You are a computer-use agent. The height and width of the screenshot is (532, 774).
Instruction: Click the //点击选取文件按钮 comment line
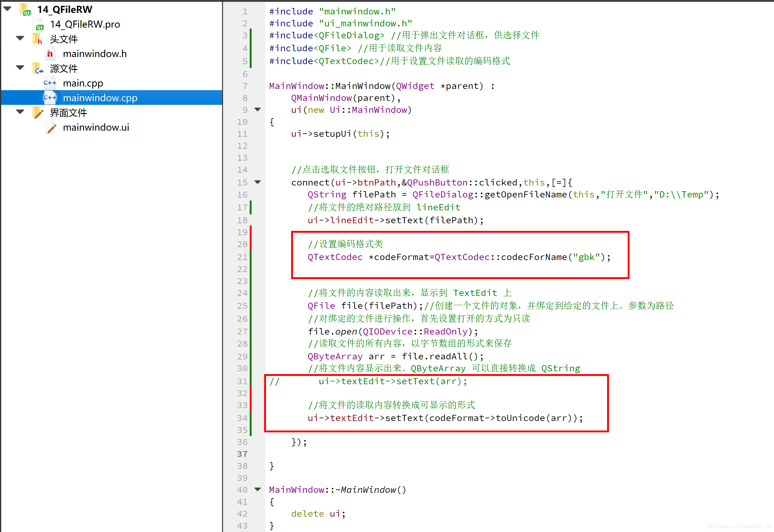[x=370, y=170]
